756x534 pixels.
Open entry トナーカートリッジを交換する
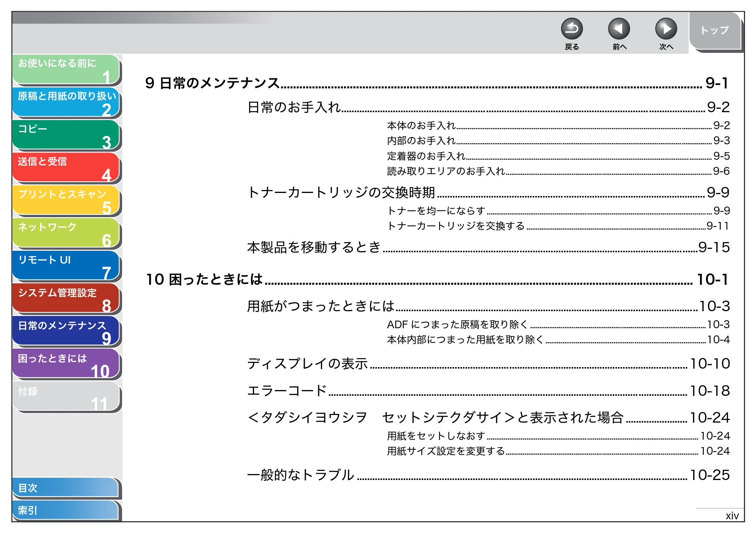click(x=558, y=226)
